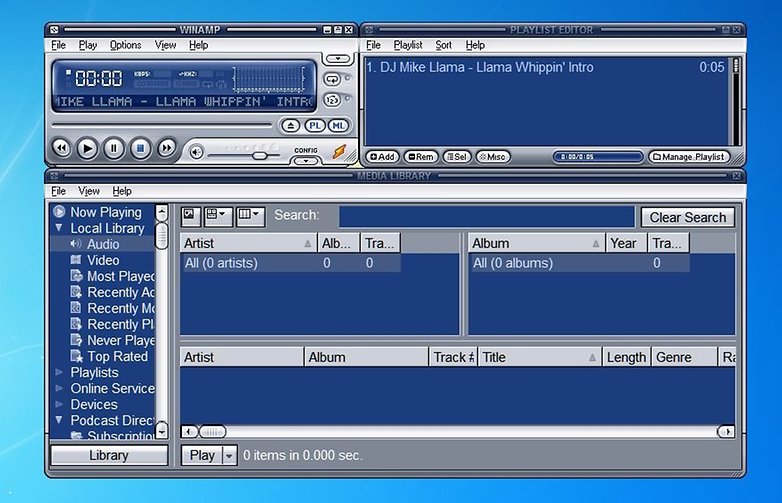Viewport: 782px width, 503px height.
Task: Click playlist time display 0:00/0:05
Action: click(597, 157)
